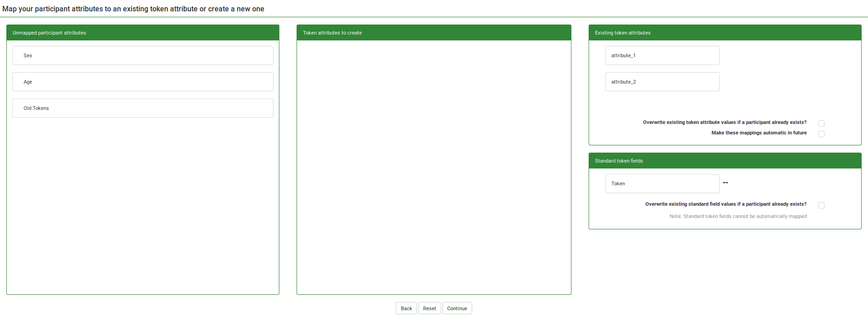
Task: Select the Token standard field box
Action: click(x=662, y=183)
